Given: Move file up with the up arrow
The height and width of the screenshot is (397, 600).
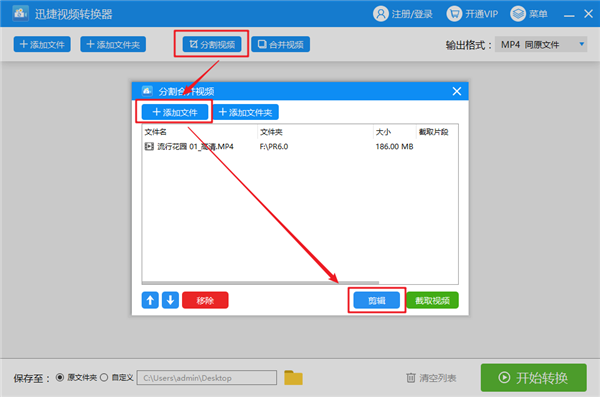Looking at the screenshot, I should pyautogui.click(x=150, y=300).
